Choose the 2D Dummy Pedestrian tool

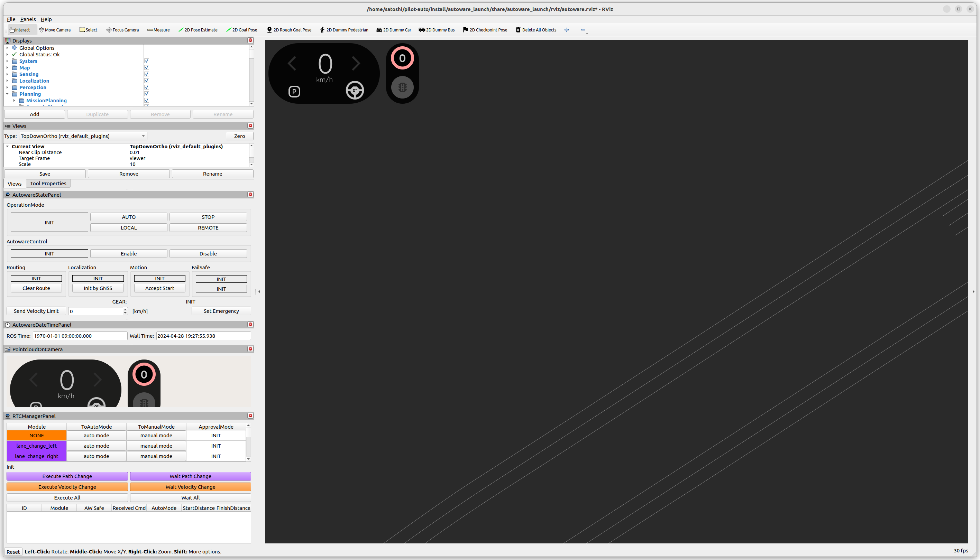tap(344, 30)
